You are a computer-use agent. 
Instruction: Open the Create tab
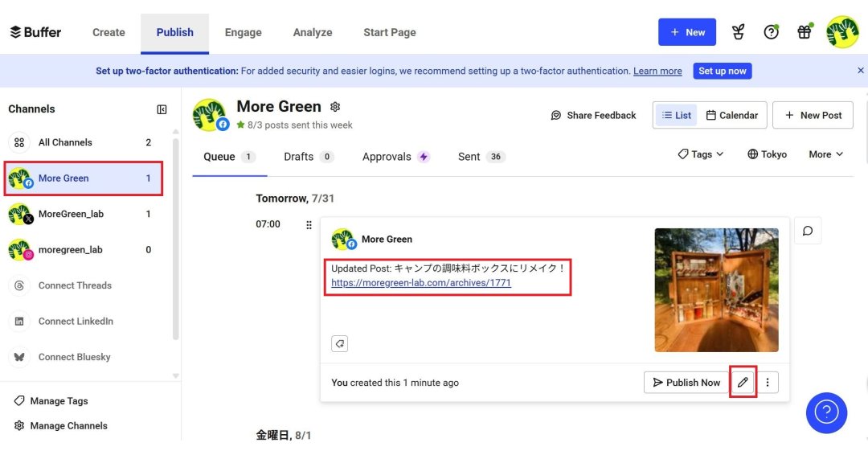coord(108,32)
